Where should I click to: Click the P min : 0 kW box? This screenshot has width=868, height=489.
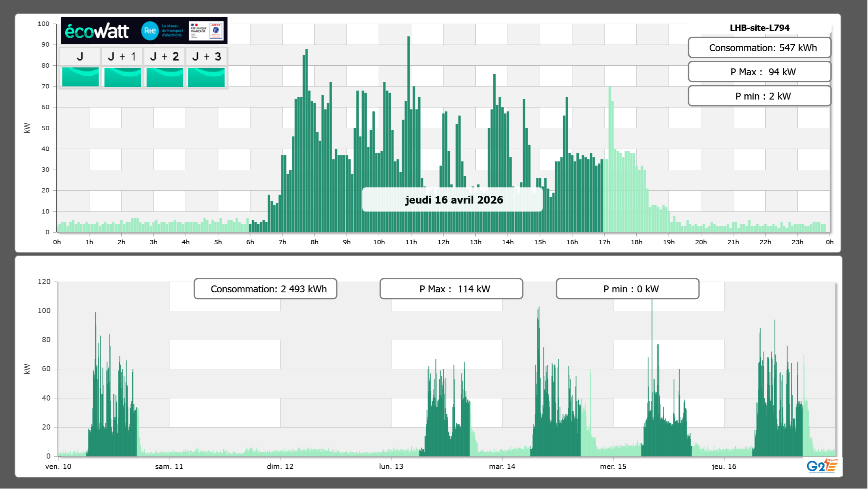(x=627, y=289)
